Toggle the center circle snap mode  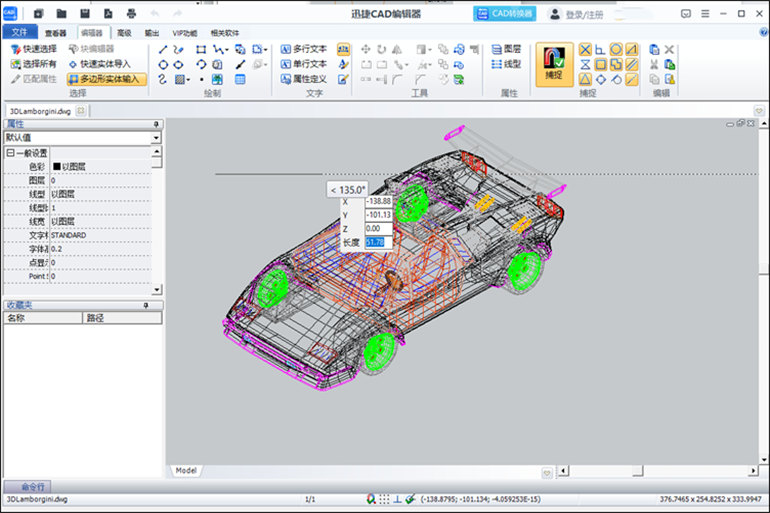coord(616,50)
